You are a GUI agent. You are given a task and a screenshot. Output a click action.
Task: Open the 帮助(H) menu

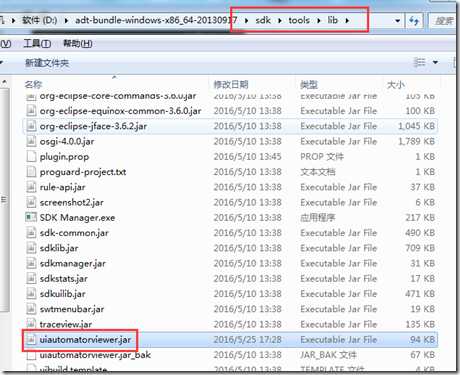tap(77, 43)
